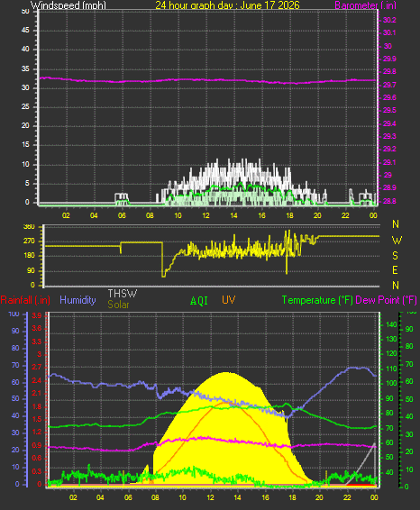Click the '25' windspeed scale value
This screenshot has height=510, width=420.
click(25, 106)
